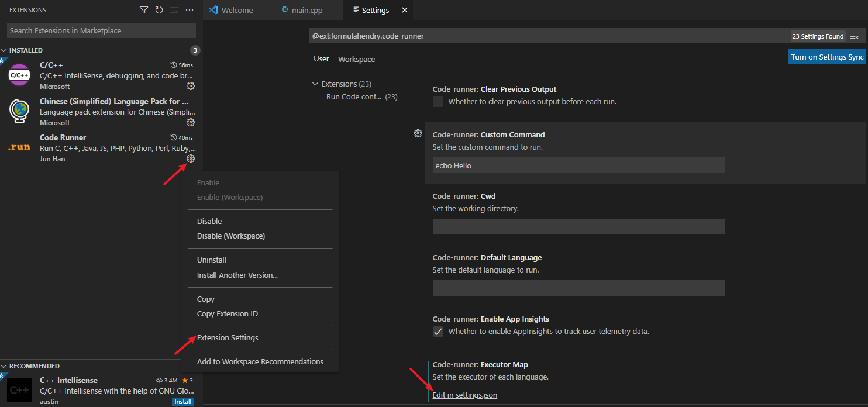
Task: Click Jun Han publisher name
Action: point(53,159)
